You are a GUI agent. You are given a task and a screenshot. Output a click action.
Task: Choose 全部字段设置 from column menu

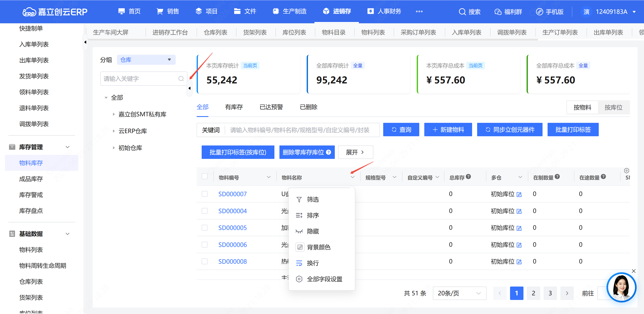(x=322, y=279)
